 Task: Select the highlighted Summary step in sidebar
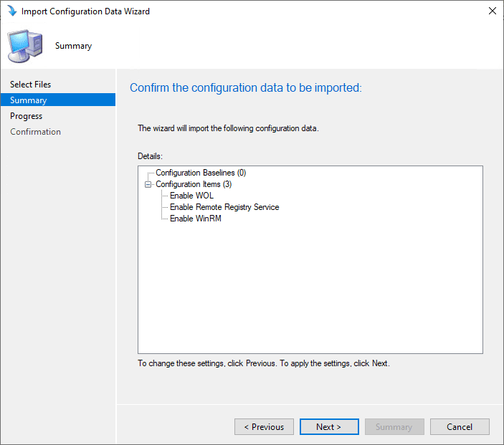click(x=29, y=100)
